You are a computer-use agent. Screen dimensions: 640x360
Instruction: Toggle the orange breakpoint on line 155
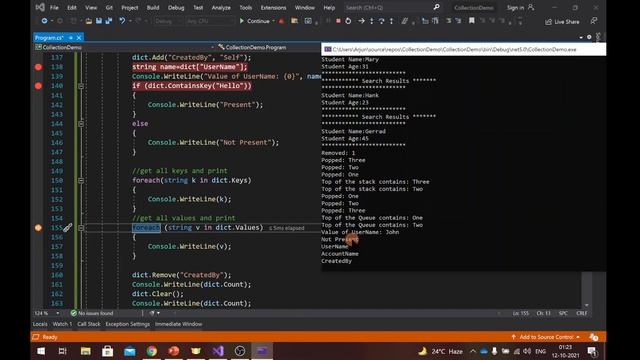[x=38, y=228]
